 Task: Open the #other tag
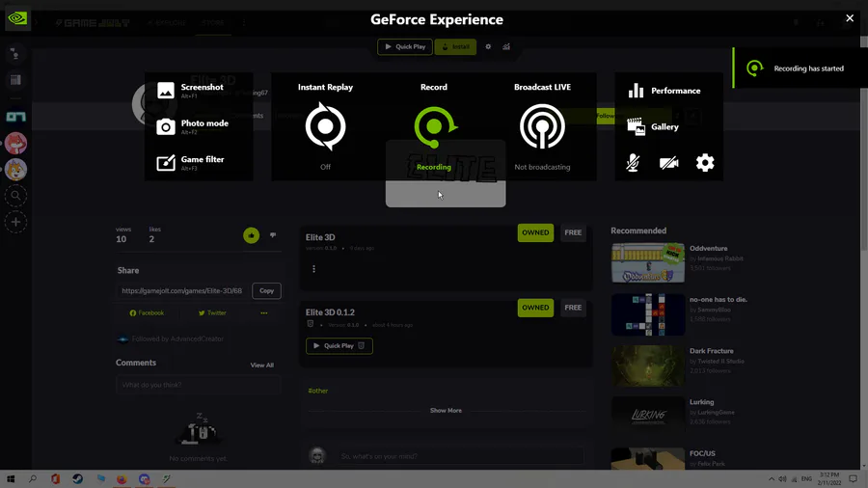tap(317, 391)
